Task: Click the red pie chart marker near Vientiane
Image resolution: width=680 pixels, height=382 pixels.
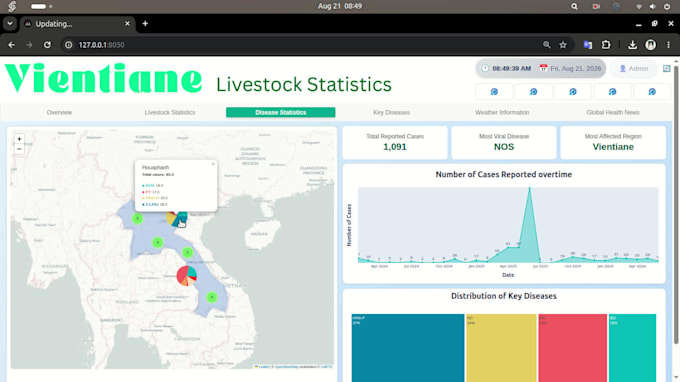Action: (x=187, y=276)
